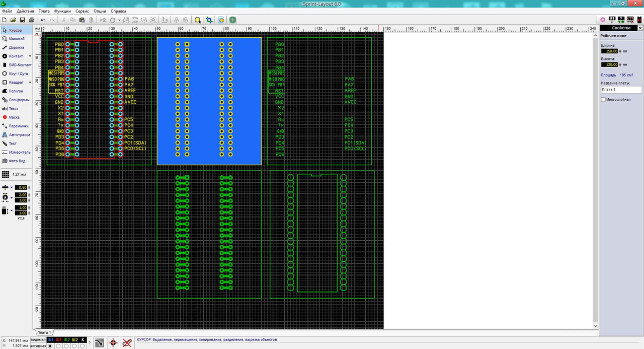Save the layout with the diskette icon

[x=22, y=20]
